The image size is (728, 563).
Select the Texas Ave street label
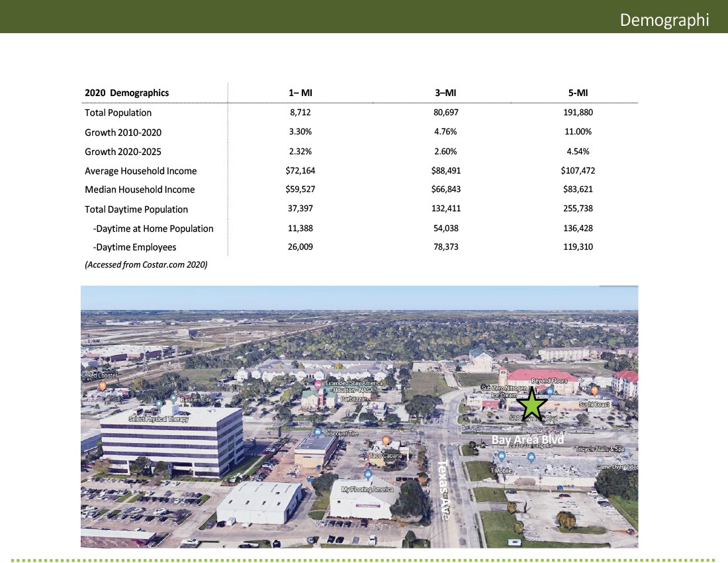444,489
